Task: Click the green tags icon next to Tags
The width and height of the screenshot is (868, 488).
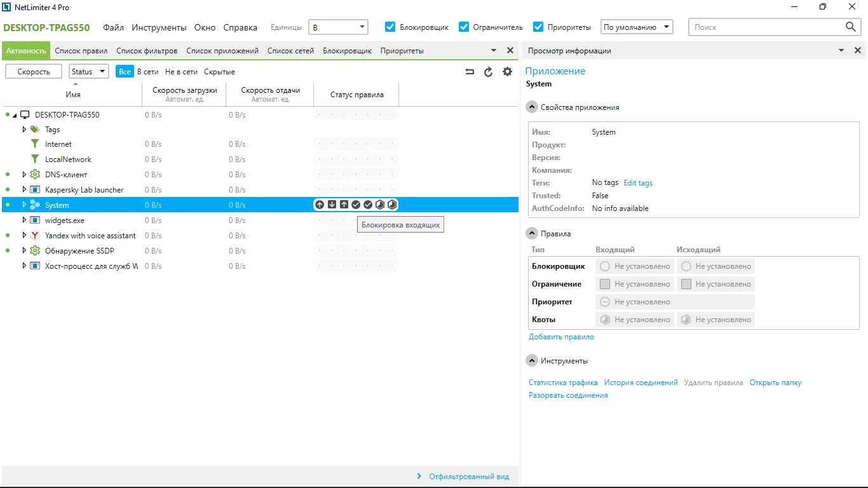Action: (x=35, y=129)
